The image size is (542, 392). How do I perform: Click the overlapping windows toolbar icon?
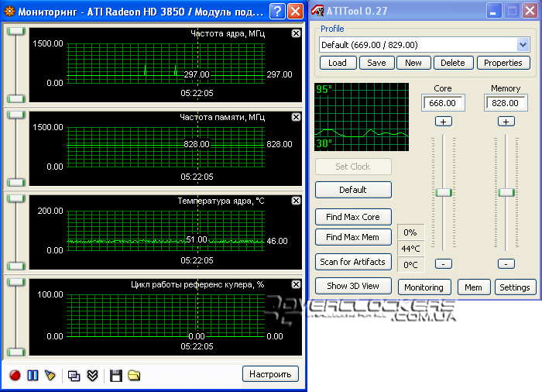pos(74,376)
